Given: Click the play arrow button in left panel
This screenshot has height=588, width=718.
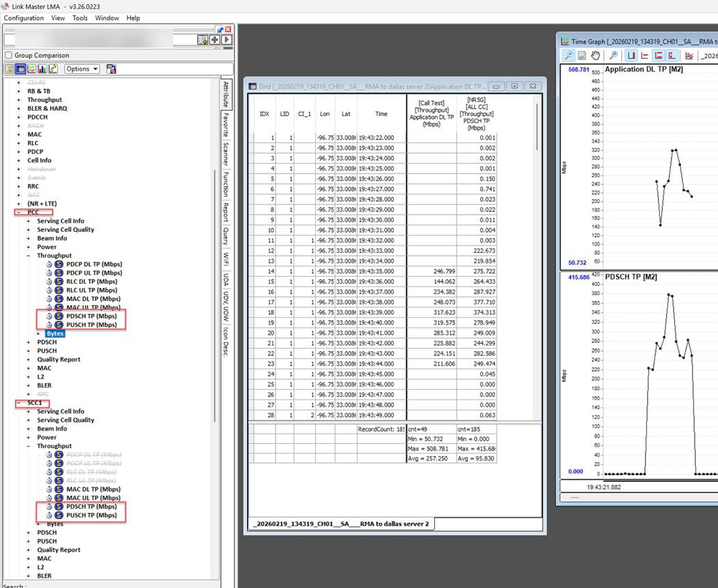Looking at the screenshot, I should (x=226, y=40).
